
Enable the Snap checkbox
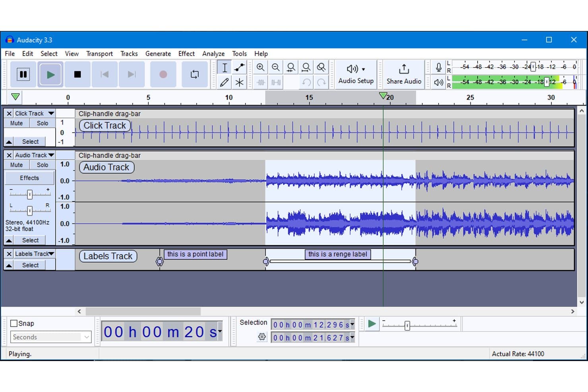[14, 323]
